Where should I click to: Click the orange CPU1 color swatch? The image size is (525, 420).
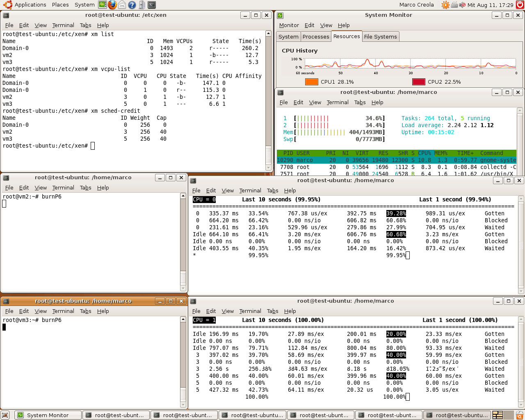[x=312, y=82]
